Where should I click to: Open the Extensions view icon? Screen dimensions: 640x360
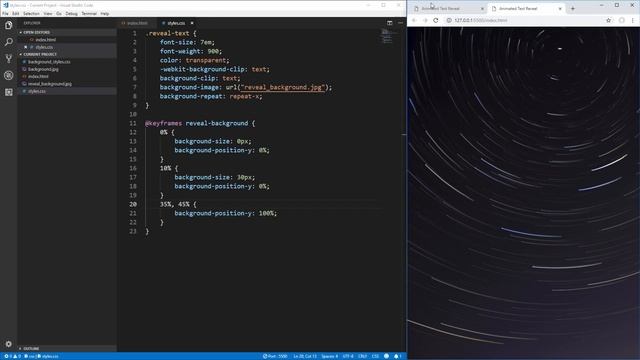pyautogui.click(x=9, y=92)
